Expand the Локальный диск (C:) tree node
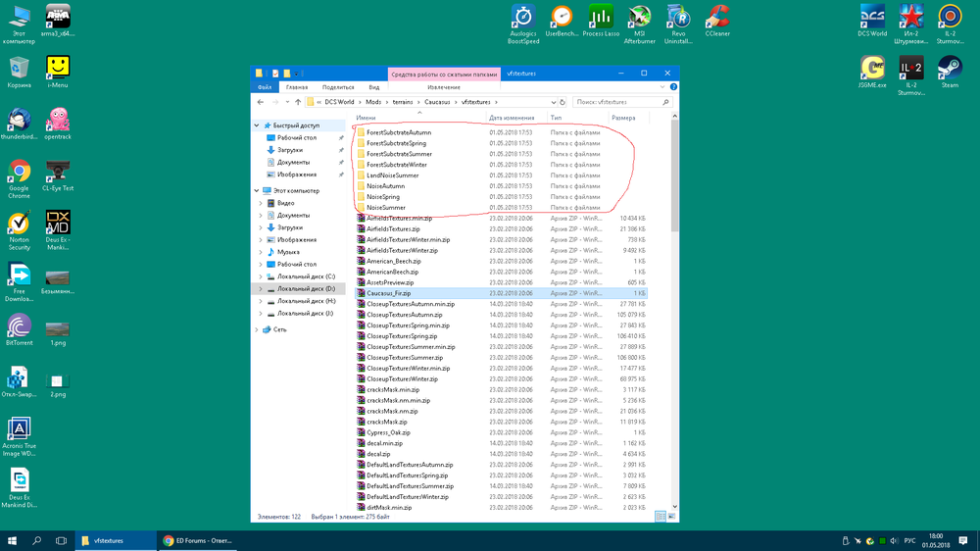The width and height of the screenshot is (980, 551). click(x=261, y=276)
